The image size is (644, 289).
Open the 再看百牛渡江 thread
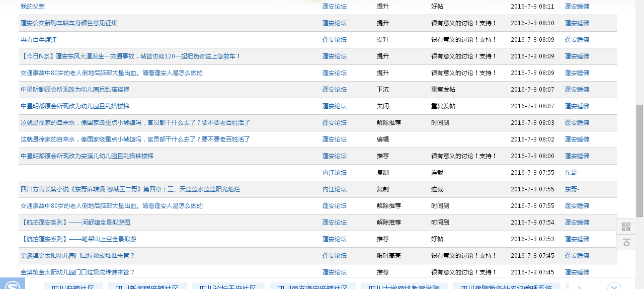click(x=39, y=40)
